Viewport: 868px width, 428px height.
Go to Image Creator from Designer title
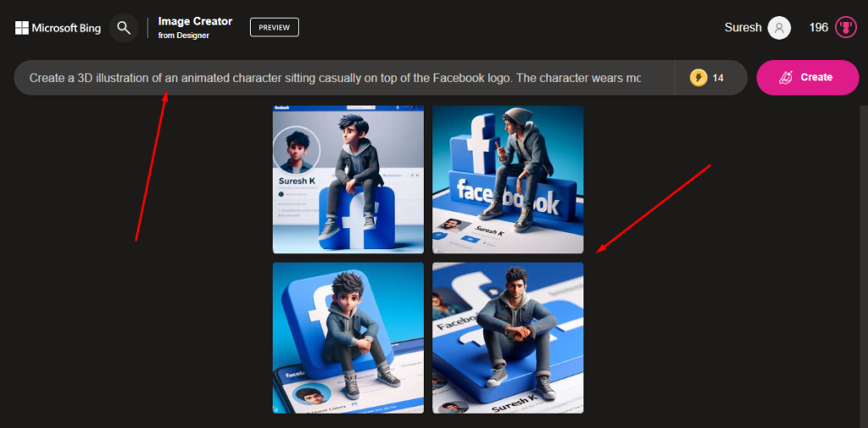195,27
